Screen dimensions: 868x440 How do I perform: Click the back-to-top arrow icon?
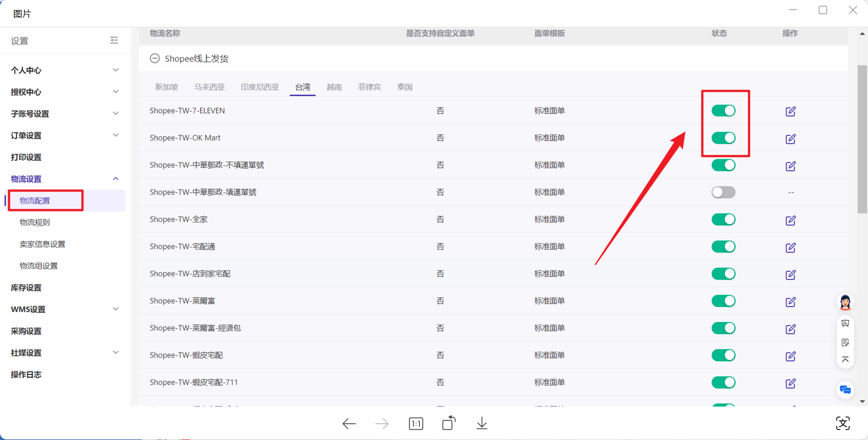[x=845, y=359]
